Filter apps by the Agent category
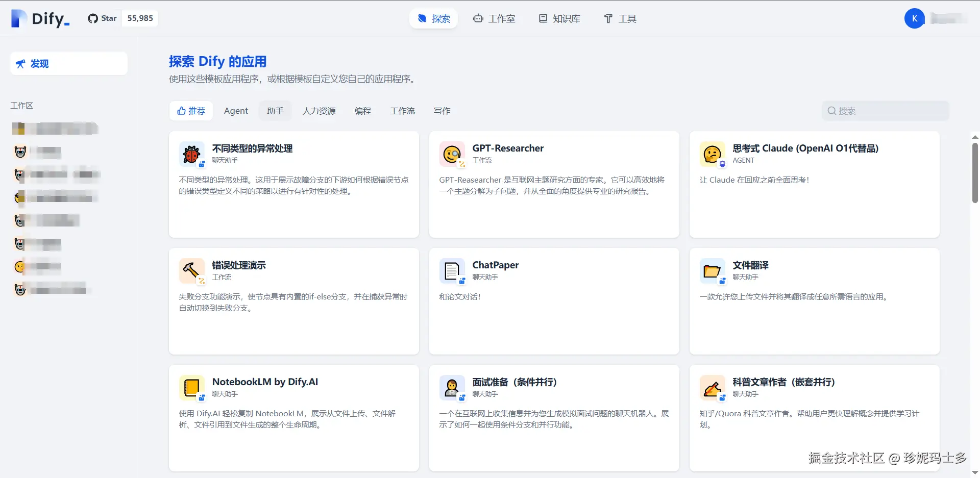The height and width of the screenshot is (478, 980). click(x=236, y=111)
